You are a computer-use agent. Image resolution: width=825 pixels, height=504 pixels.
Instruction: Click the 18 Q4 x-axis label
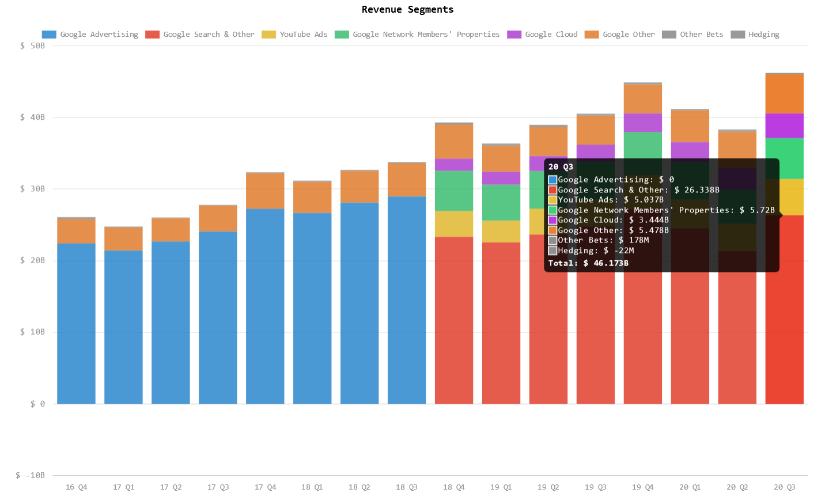(x=454, y=487)
